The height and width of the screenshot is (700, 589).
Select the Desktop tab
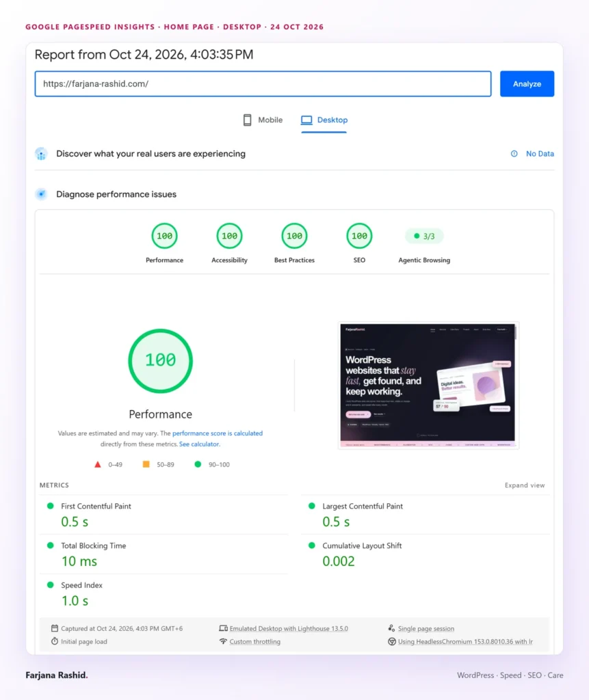324,120
